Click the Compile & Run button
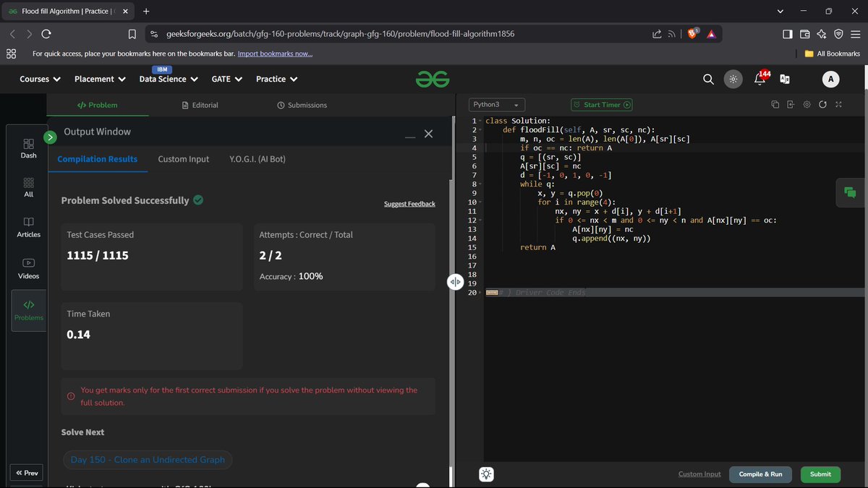Screen dimensions: 868x488 click(760, 474)
